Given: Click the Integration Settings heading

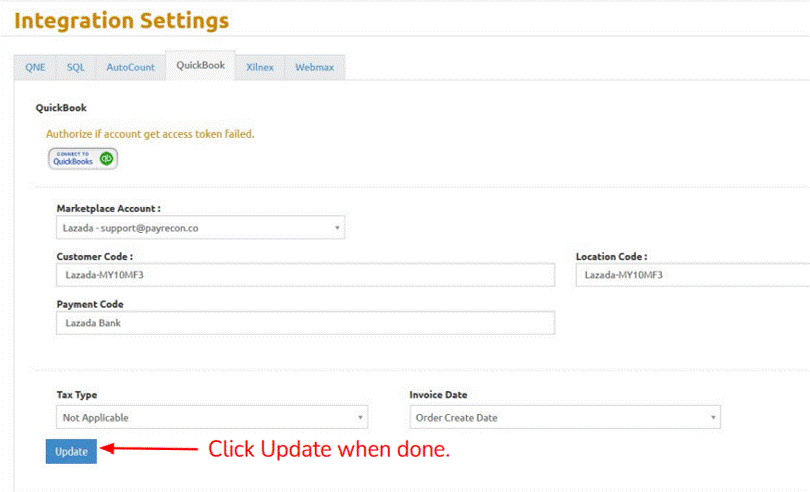Looking at the screenshot, I should tap(121, 21).
